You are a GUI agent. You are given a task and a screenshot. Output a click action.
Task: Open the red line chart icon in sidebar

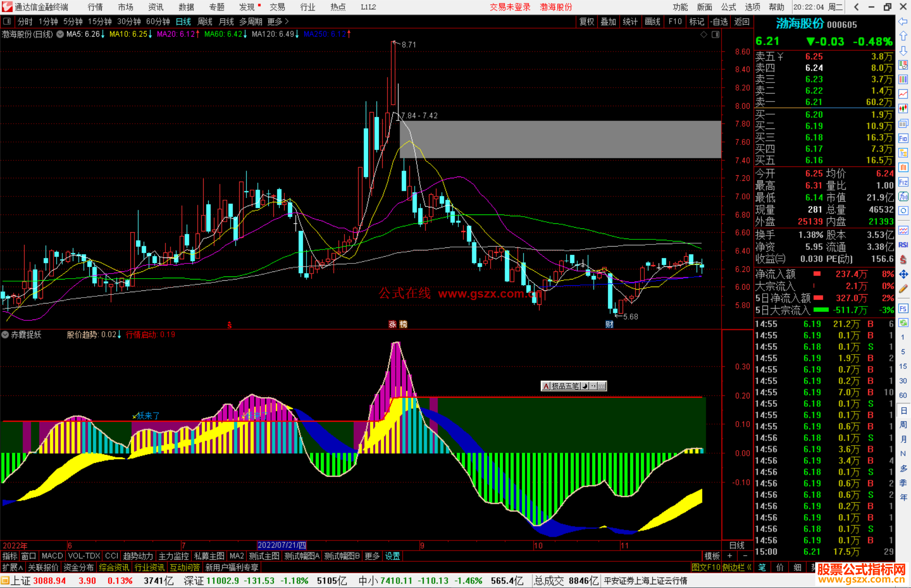pos(903,94)
